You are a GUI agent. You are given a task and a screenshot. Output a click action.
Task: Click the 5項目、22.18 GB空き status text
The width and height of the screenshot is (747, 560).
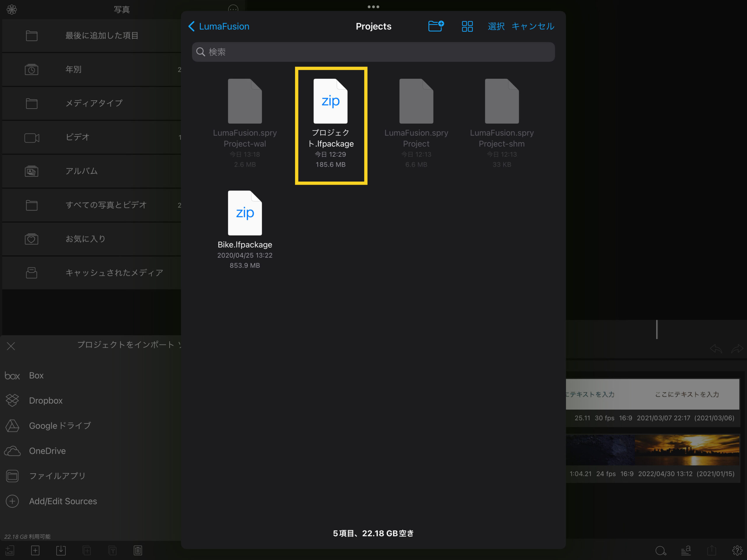373,533
